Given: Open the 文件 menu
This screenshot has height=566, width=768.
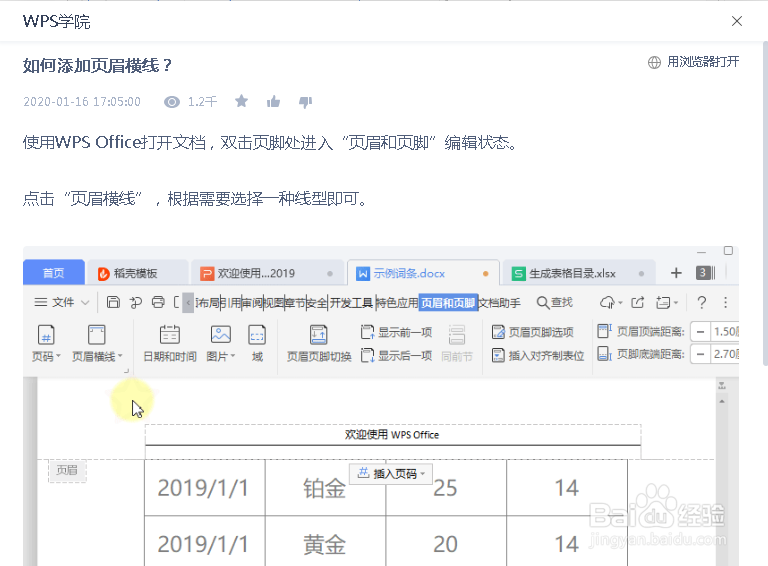Looking at the screenshot, I should point(63,302).
